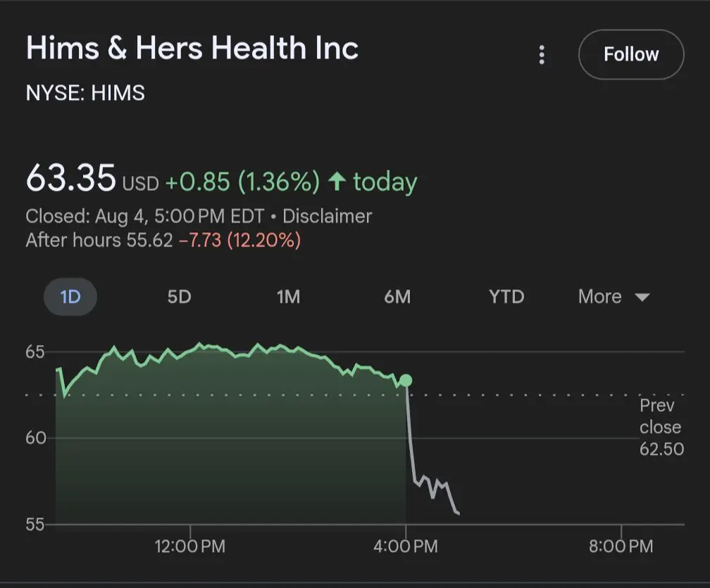This screenshot has height=588, width=710.
Task: Click the Prev close 62.50 label
Action: (661, 427)
